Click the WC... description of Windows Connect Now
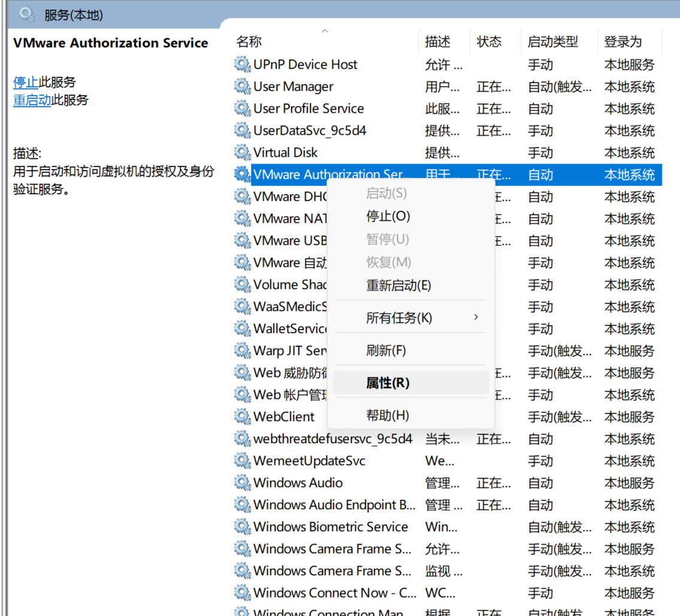 pyautogui.click(x=440, y=593)
